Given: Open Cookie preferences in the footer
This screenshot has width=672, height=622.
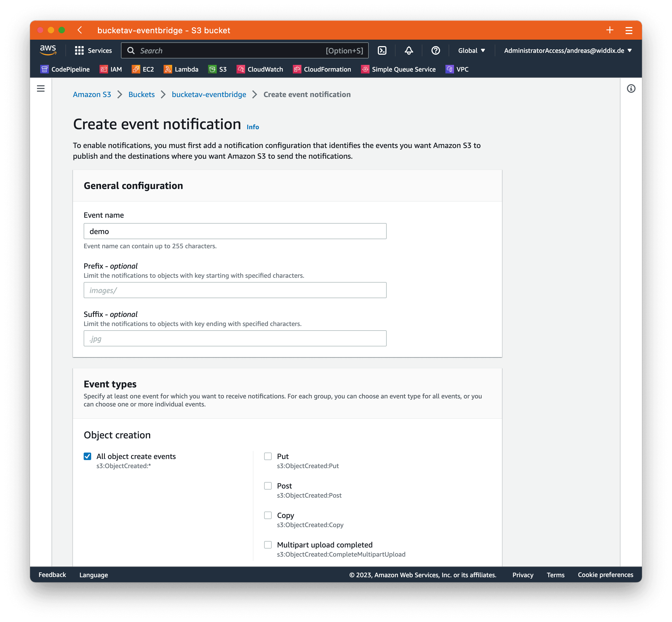Looking at the screenshot, I should (605, 575).
